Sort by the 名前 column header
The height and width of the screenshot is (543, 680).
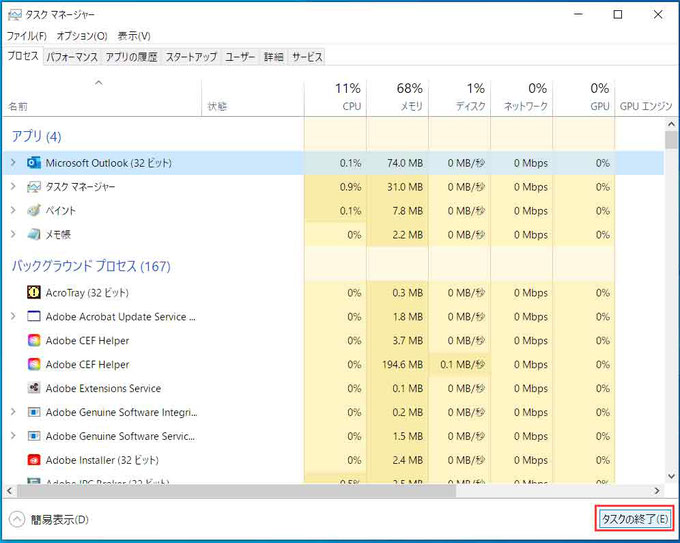click(102, 98)
